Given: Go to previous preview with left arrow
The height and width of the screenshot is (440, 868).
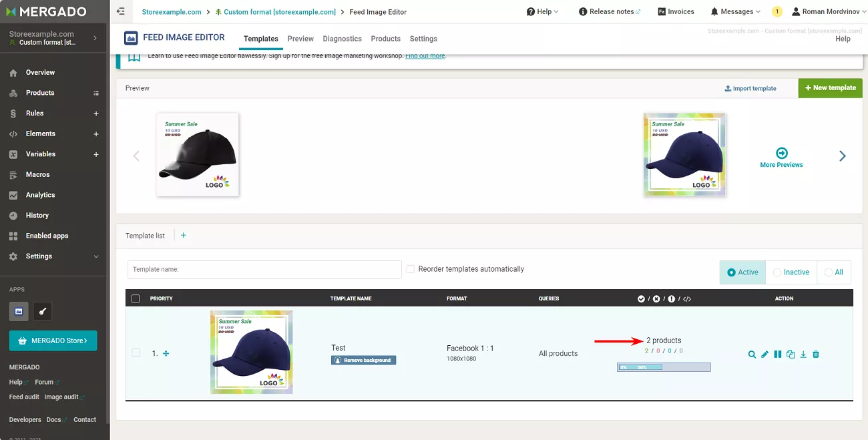Looking at the screenshot, I should [x=136, y=156].
